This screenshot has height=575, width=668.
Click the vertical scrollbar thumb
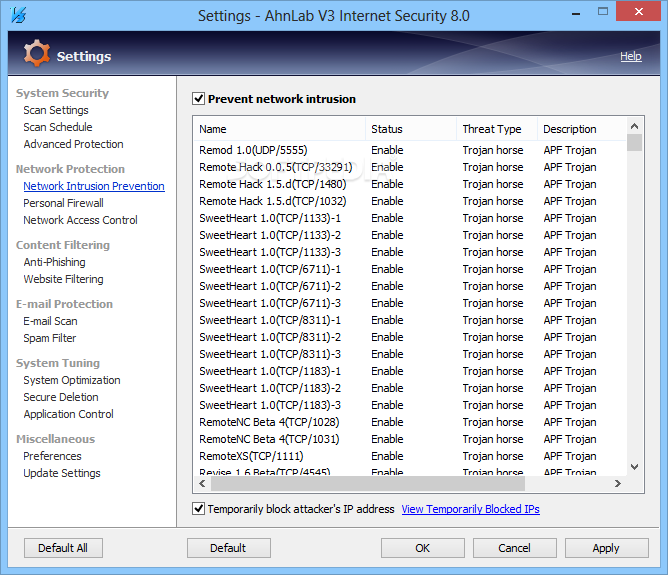(x=634, y=142)
